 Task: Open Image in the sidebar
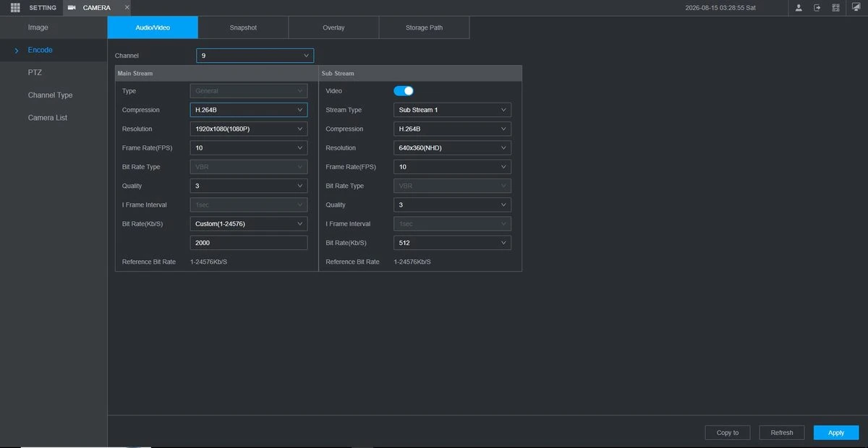(x=54, y=27)
